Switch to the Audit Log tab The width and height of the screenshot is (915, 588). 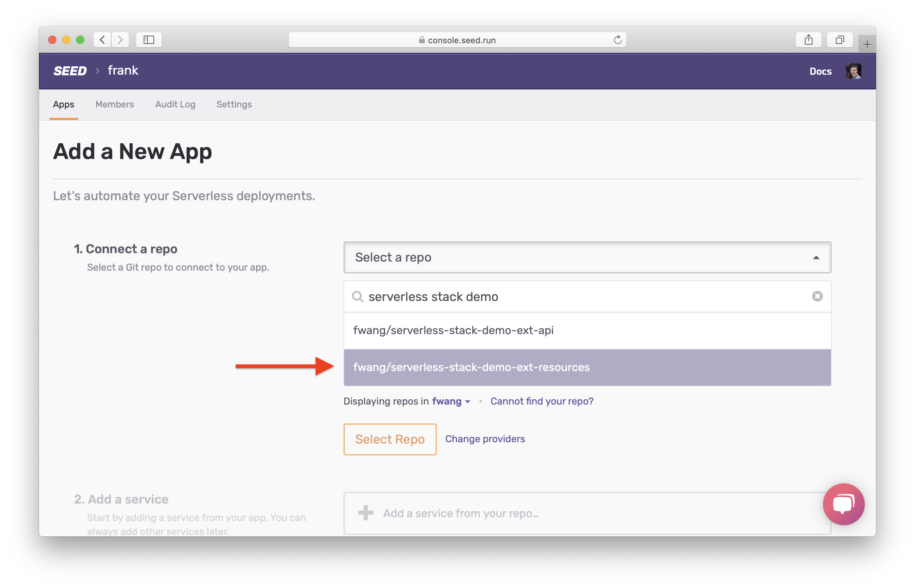pyautogui.click(x=175, y=104)
